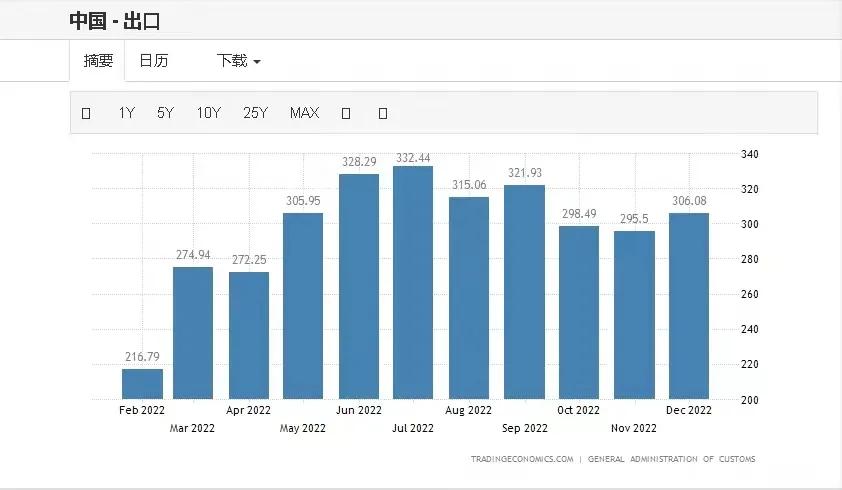Switch chart to 25Y range
Image resolution: width=842 pixels, height=490 pixels.
coord(255,113)
